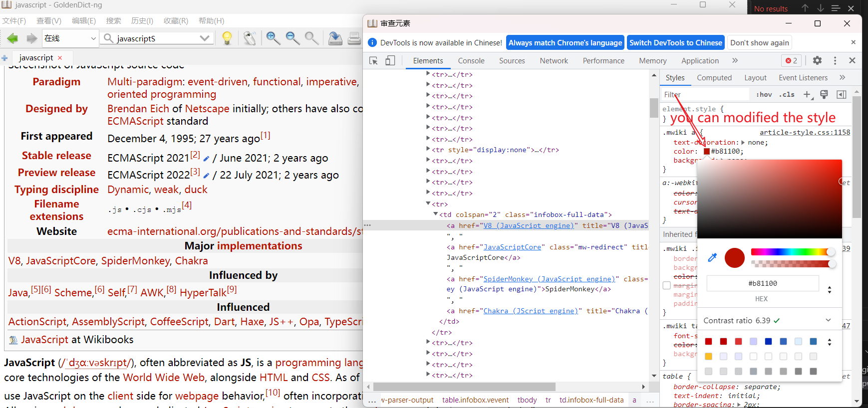Open the 文件(F) menu

tap(14, 21)
